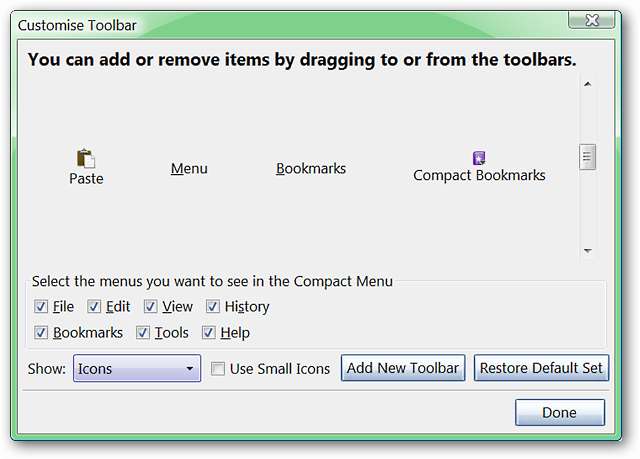Click the scrollbar down arrow
Screen dimensions: 640x459
(587, 251)
